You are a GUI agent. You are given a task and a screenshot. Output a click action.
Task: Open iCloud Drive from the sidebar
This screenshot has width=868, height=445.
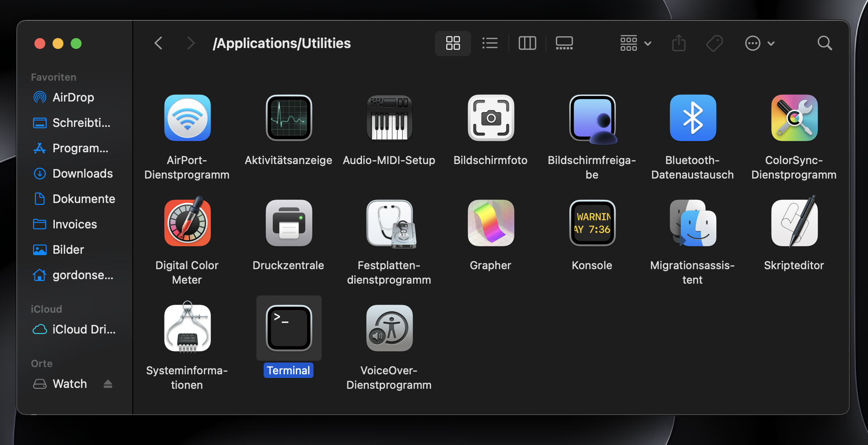click(82, 329)
